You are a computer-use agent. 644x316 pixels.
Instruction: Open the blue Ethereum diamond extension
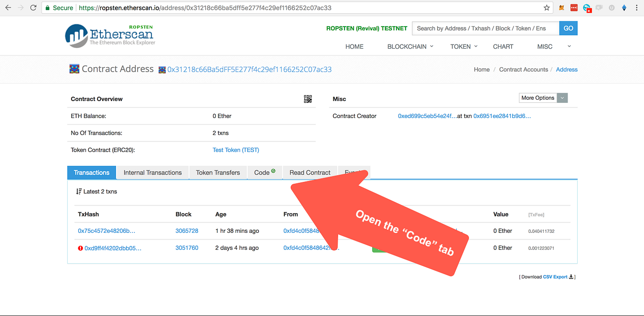click(624, 8)
